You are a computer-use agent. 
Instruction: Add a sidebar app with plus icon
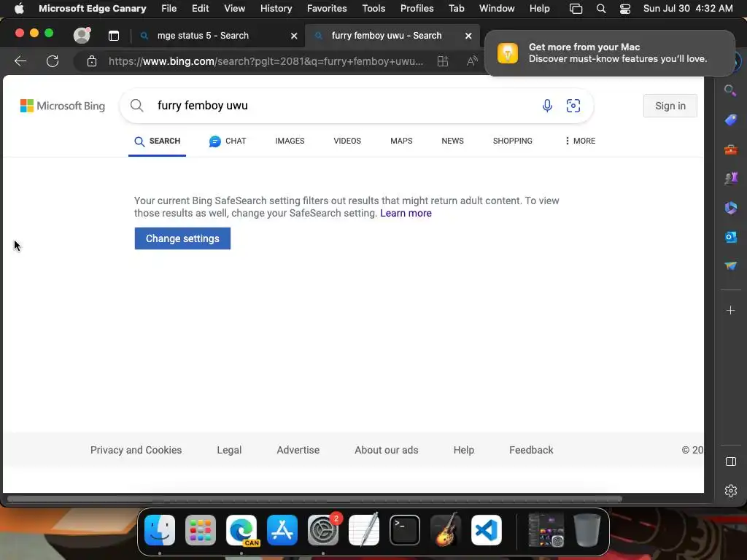[x=730, y=311]
